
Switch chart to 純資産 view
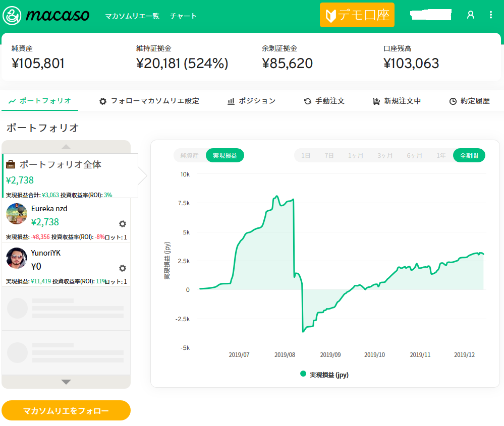190,156
